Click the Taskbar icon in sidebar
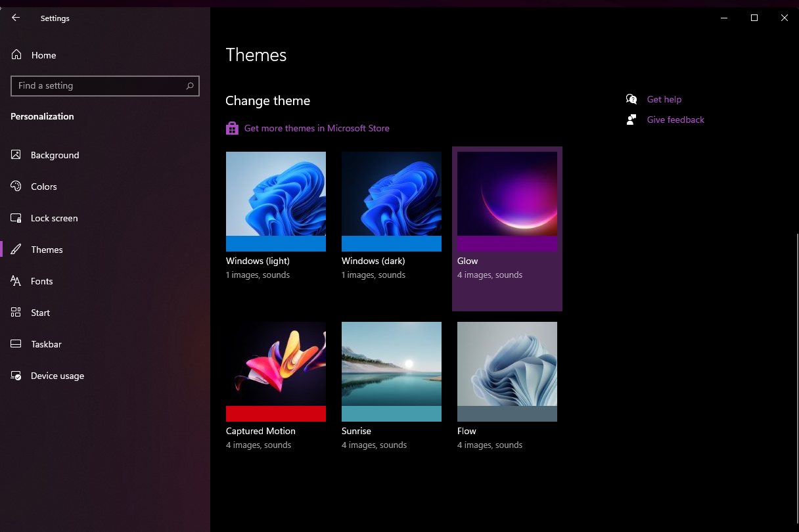The image size is (799, 532). (16, 344)
